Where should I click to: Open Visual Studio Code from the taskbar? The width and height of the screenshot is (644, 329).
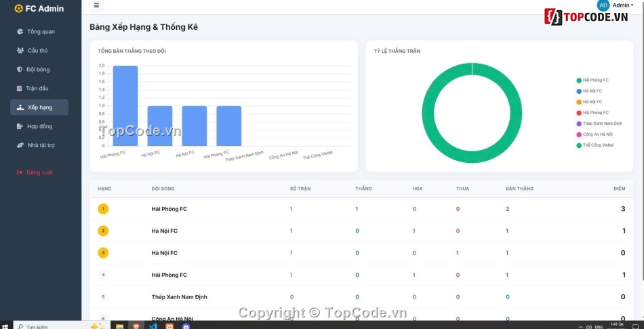click(x=153, y=327)
